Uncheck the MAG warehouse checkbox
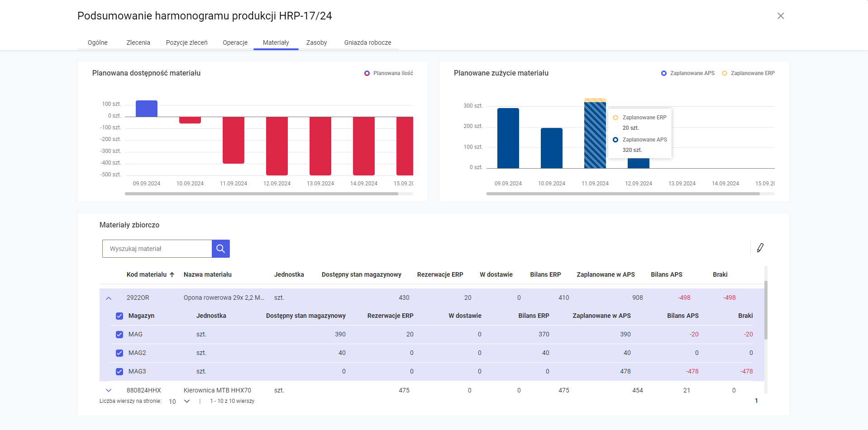Viewport: 868px width, 430px height. [119, 335]
